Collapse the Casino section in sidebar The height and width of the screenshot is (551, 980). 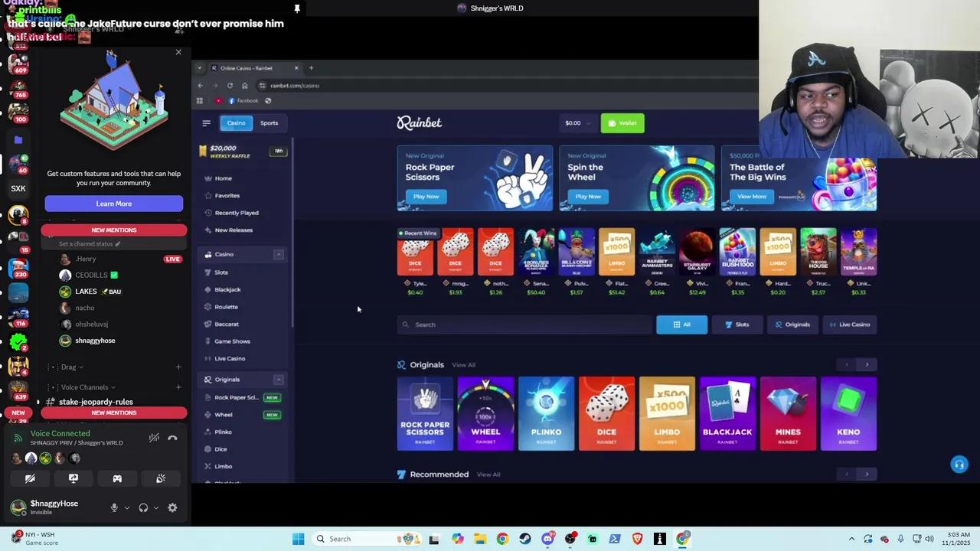(279, 254)
